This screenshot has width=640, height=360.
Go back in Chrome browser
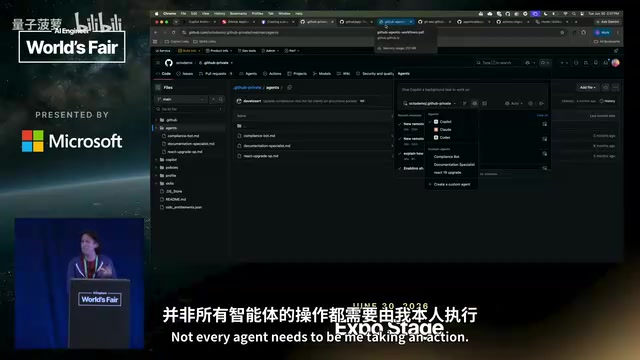tap(156, 32)
